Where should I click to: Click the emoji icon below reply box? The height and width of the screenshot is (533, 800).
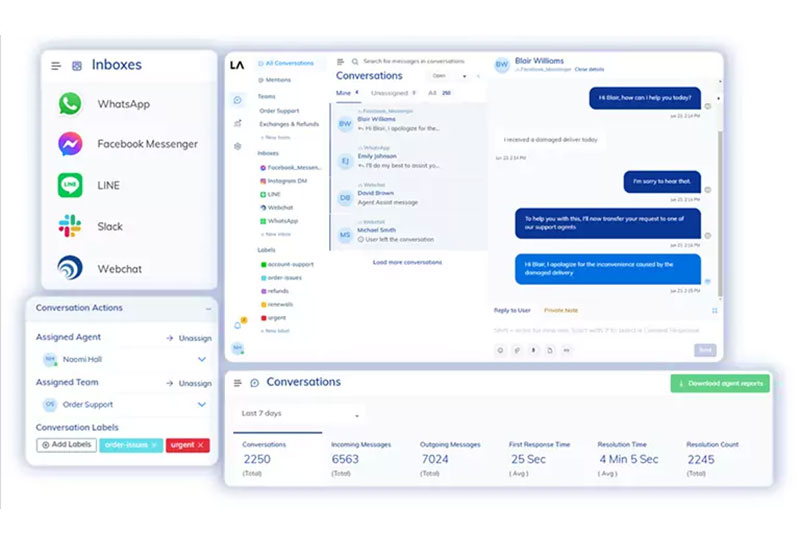click(x=500, y=350)
